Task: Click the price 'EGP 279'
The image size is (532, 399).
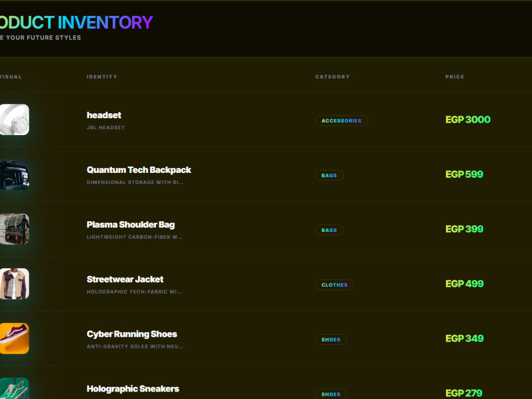Action: point(464,393)
